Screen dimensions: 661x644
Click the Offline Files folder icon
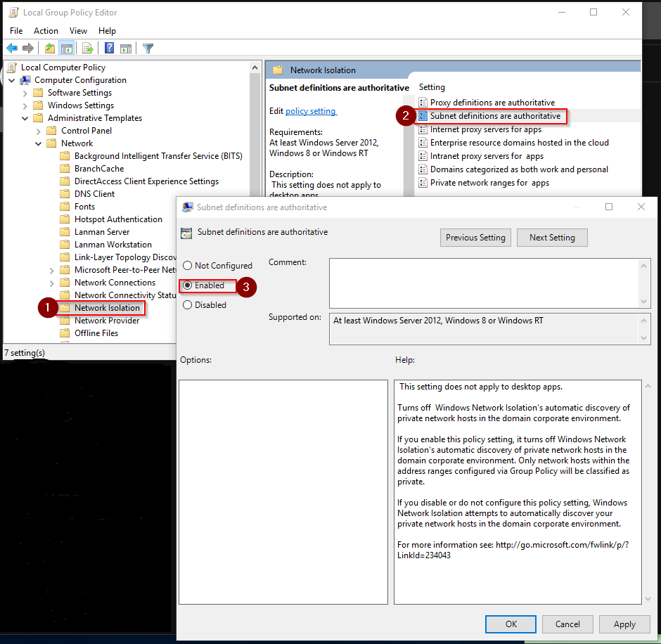click(65, 333)
